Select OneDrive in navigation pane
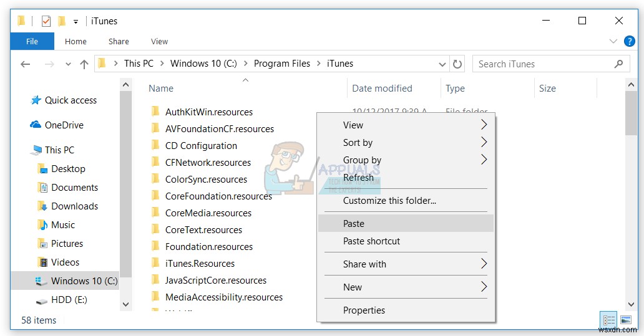644x336 pixels. click(x=57, y=125)
